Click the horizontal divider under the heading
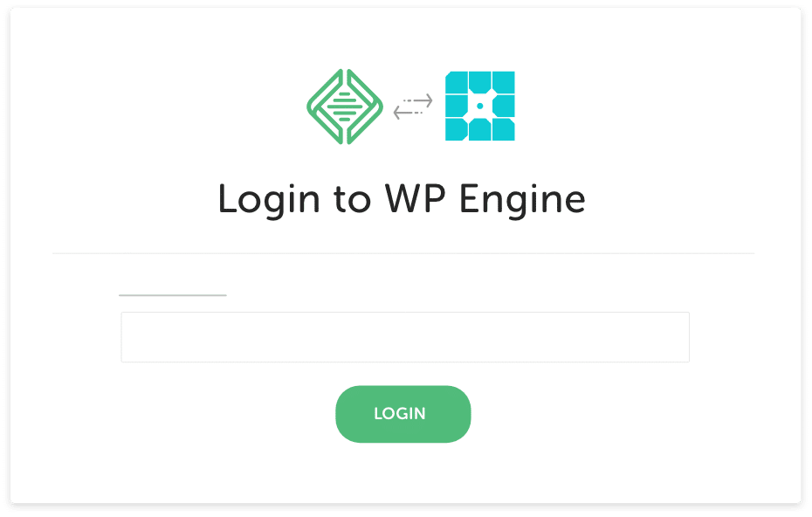812x517 pixels. (x=403, y=254)
